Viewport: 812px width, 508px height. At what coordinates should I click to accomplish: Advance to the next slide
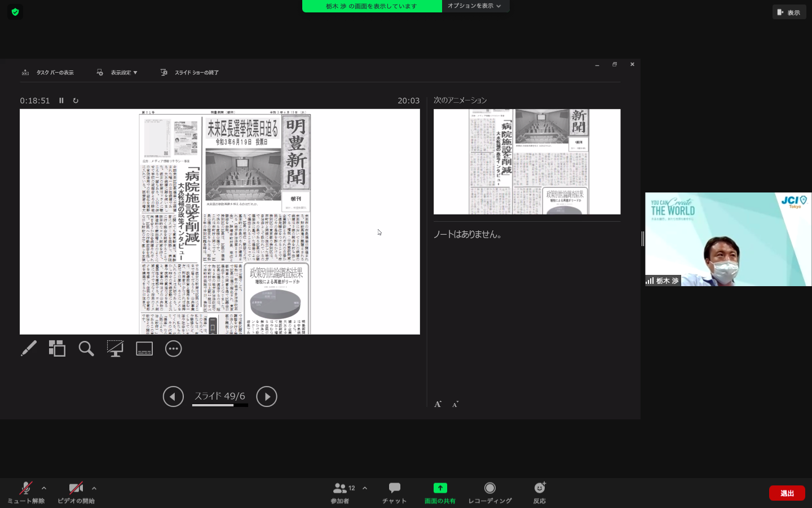pos(267,396)
